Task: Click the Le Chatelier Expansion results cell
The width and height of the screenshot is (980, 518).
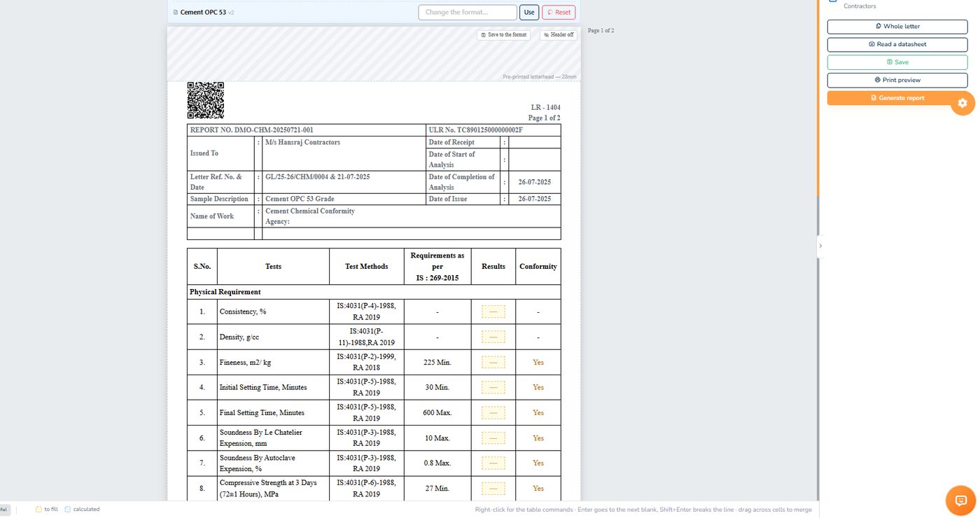Action: 493,437
